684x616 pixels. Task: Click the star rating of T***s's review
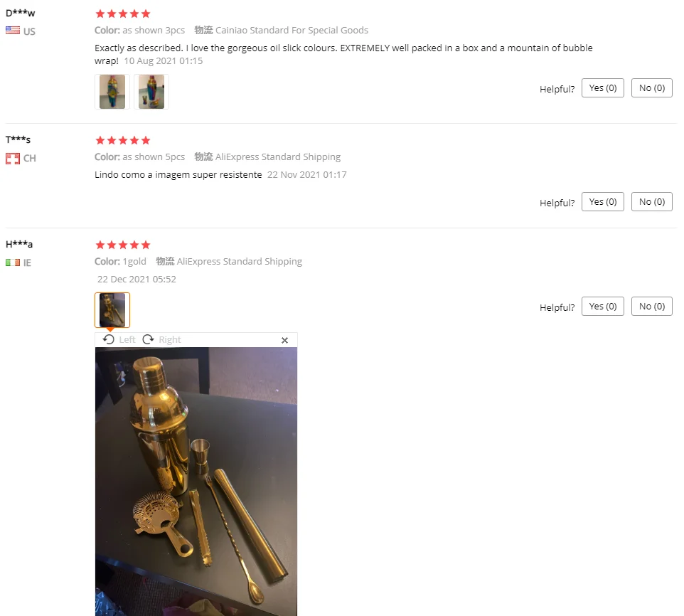pos(123,140)
